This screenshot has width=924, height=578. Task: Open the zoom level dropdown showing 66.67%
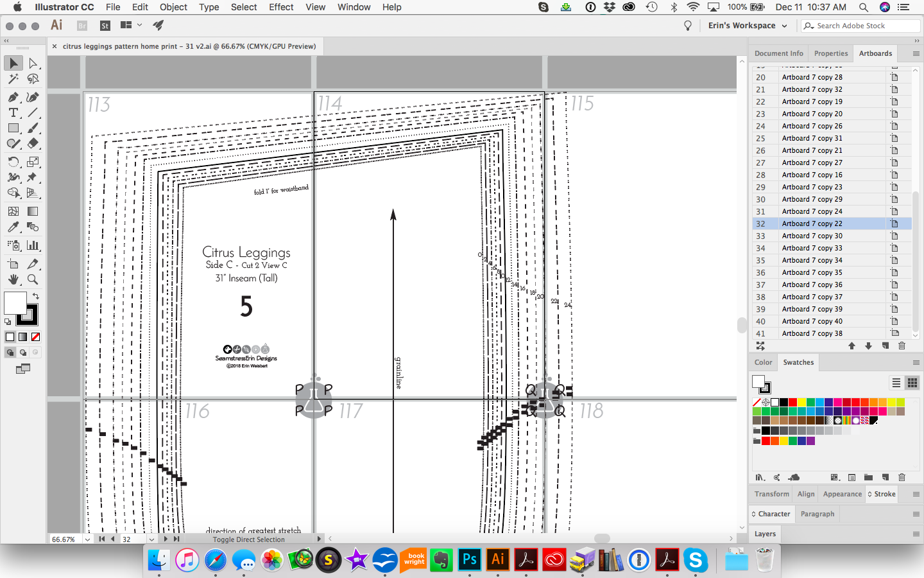pyautogui.click(x=89, y=539)
